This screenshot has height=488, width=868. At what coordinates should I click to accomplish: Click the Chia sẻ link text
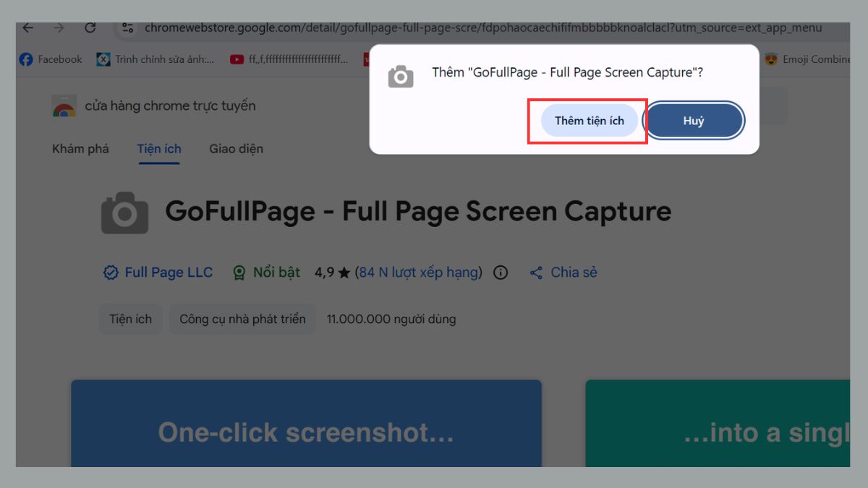point(574,273)
